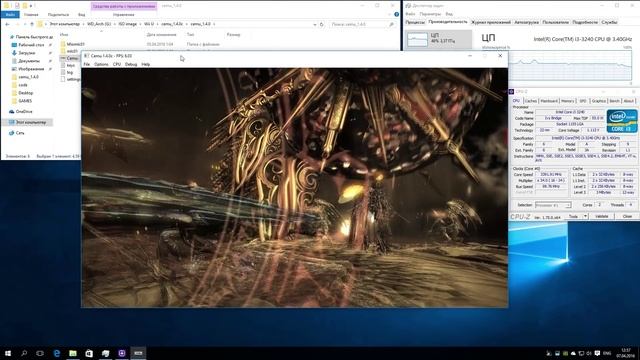
Task: Click the taskbar clock showing 12:57
Action: click(x=626, y=353)
